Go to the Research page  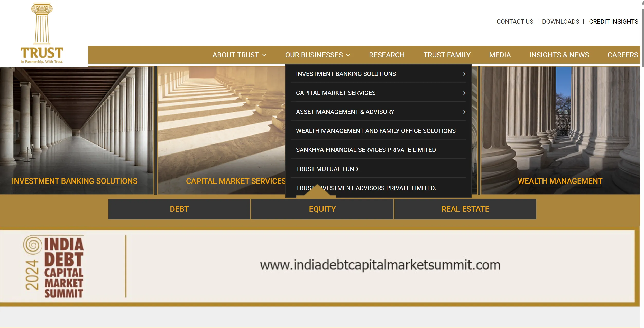[x=387, y=55]
